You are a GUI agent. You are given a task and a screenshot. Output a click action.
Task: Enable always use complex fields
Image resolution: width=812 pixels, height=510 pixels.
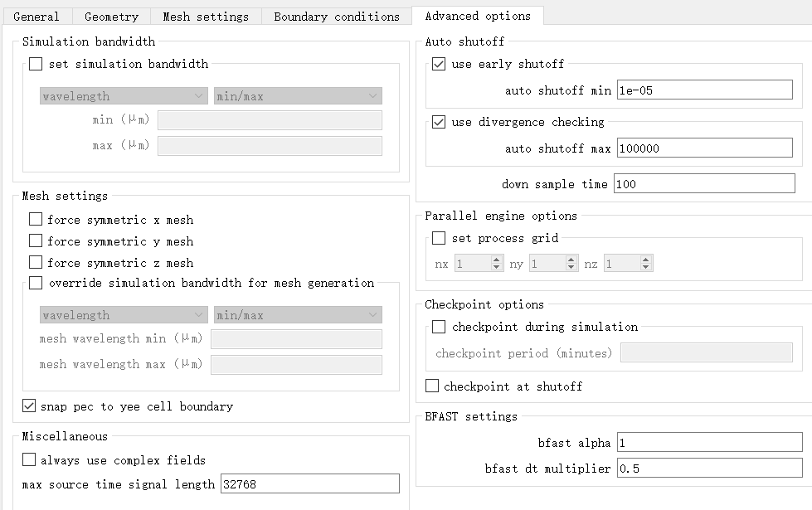pyautogui.click(x=30, y=460)
